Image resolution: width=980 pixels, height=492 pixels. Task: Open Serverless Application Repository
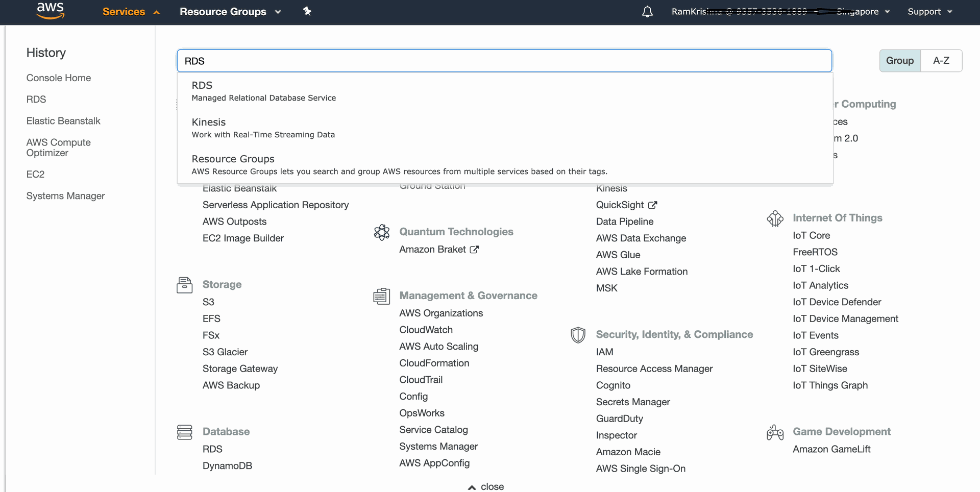[276, 205]
